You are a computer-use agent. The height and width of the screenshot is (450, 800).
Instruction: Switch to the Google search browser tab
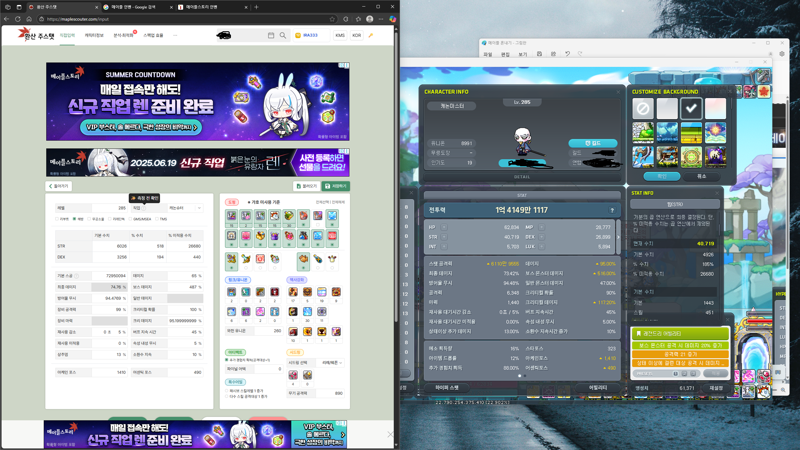[x=136, y=7]
